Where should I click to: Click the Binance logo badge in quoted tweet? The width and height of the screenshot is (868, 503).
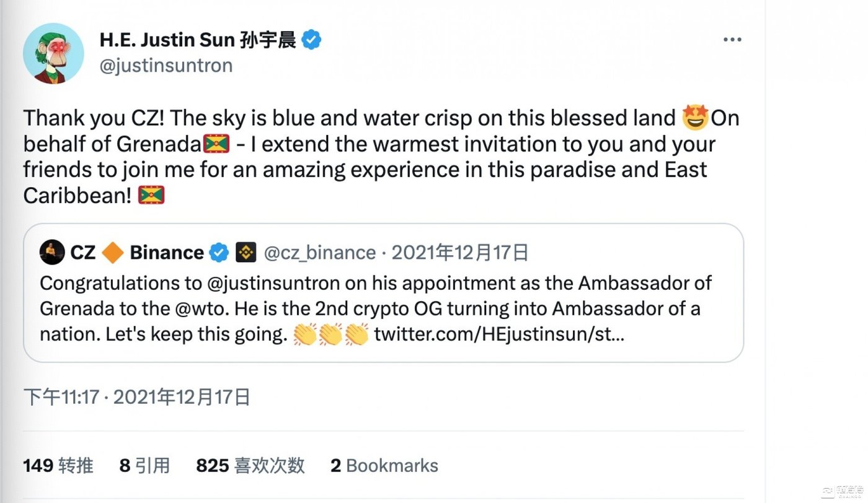point(246,253)
